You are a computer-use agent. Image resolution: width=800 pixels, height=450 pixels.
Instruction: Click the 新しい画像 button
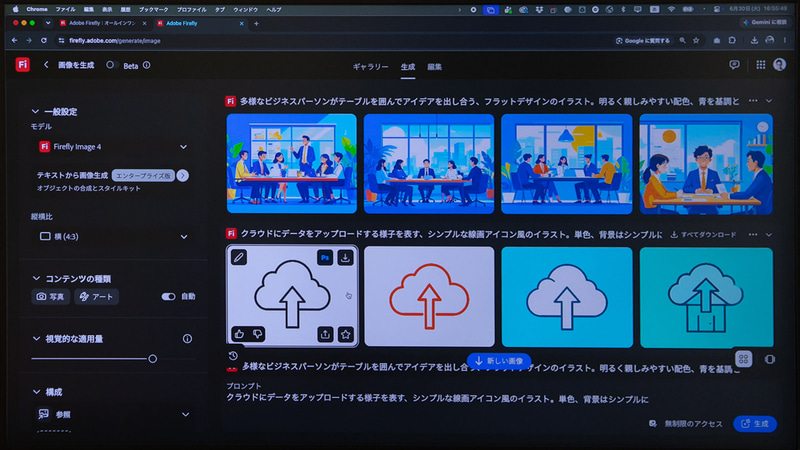pos(499,361)
